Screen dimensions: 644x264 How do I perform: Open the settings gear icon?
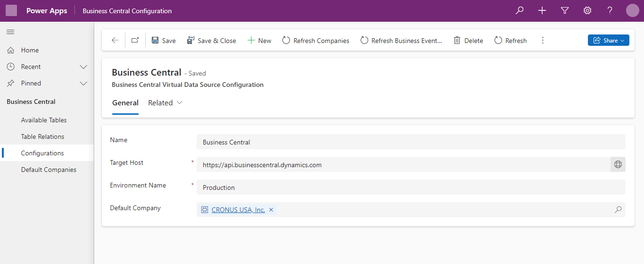[x=587, y=10]
